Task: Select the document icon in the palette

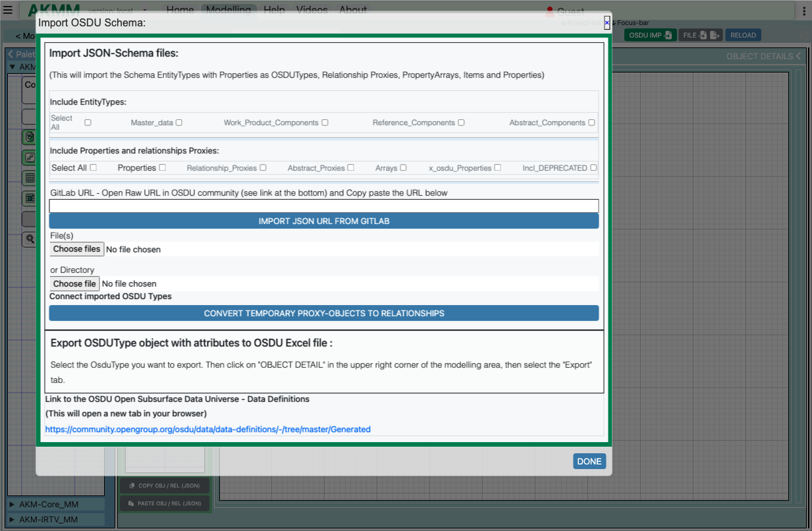Action: pos(30,137)
